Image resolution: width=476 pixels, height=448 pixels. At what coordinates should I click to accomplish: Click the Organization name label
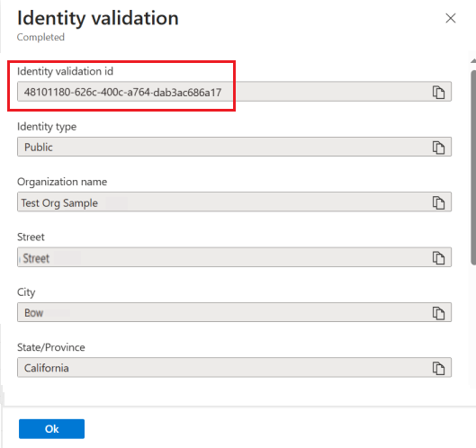[x=62, y=182]
